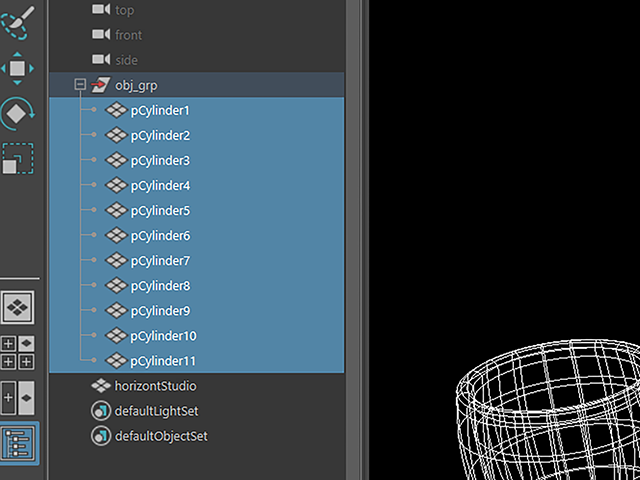Switch to single perspective view layout
Viewport: 640px width, 480px height.
point(17,307)
